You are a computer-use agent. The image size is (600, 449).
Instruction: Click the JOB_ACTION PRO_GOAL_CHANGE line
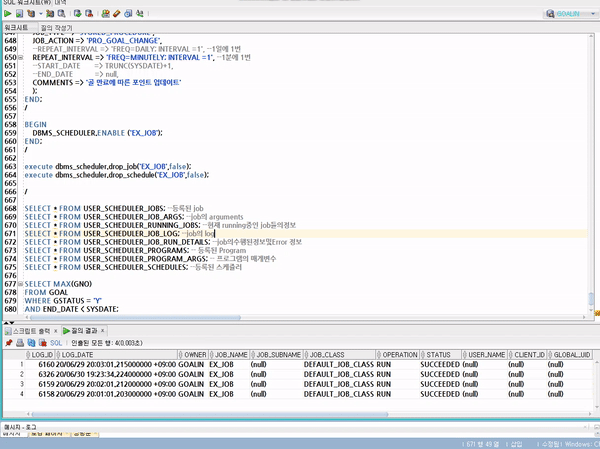click(x=97, y=41)
